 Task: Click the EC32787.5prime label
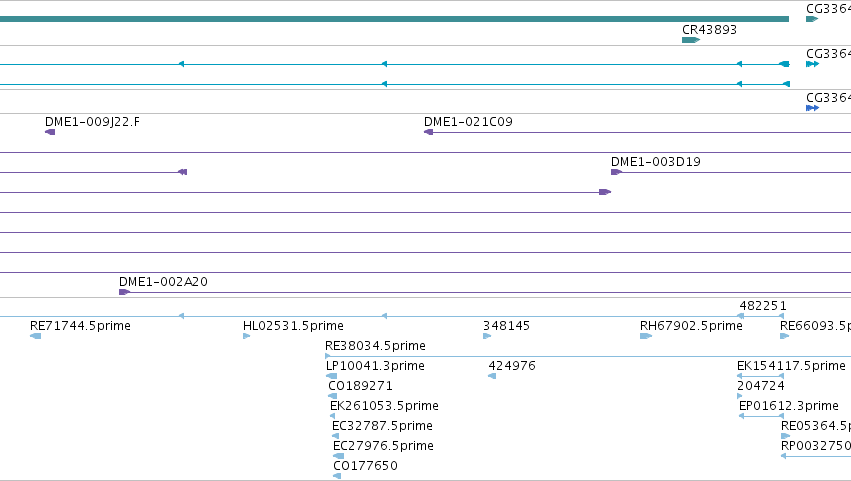click(383, 426)
